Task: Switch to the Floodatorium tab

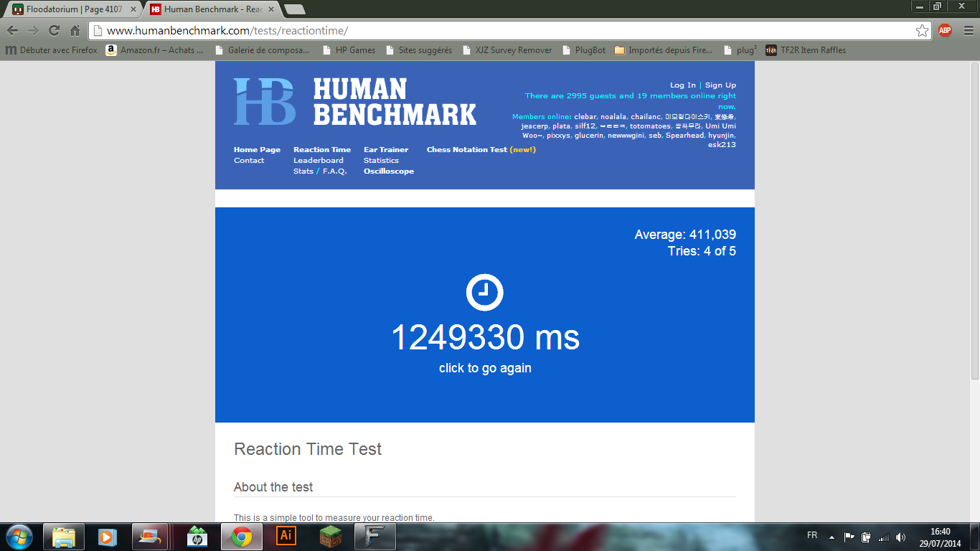Action: pos(72,9)
